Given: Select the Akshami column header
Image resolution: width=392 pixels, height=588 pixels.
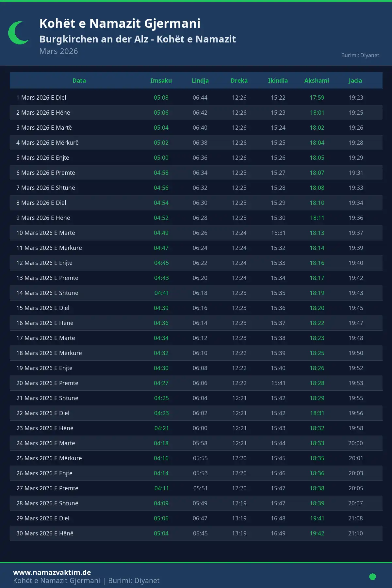Looking at the screenshot, I should 317,81.
